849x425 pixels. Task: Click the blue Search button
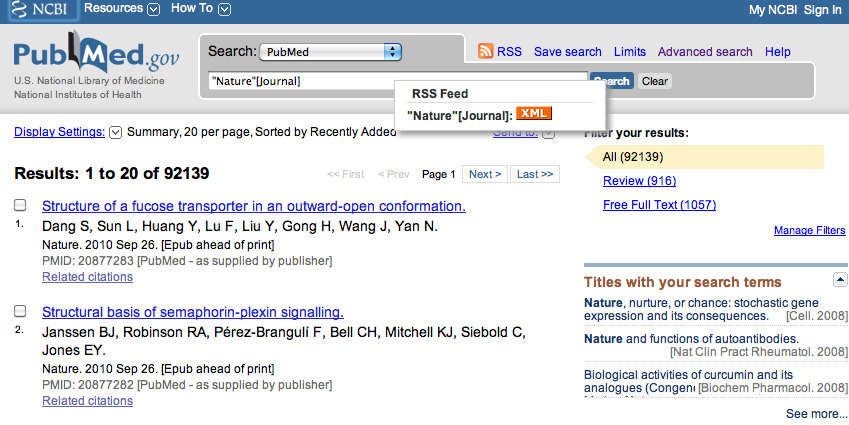[612, 81]
